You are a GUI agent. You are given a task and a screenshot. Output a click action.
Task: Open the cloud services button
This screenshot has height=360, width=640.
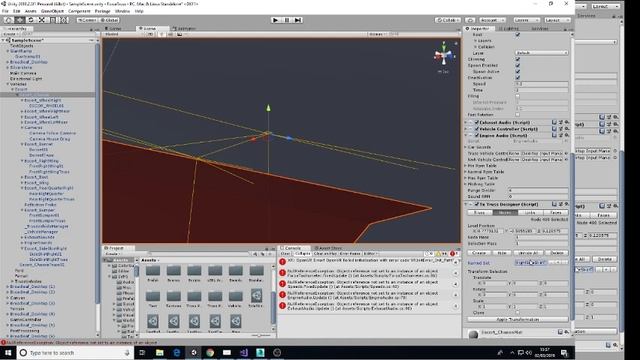pyautogui.click(x=470, y=20)
